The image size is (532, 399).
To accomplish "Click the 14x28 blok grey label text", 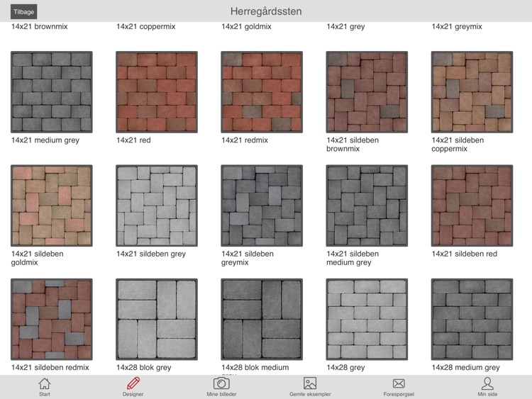I will point(144,368).
